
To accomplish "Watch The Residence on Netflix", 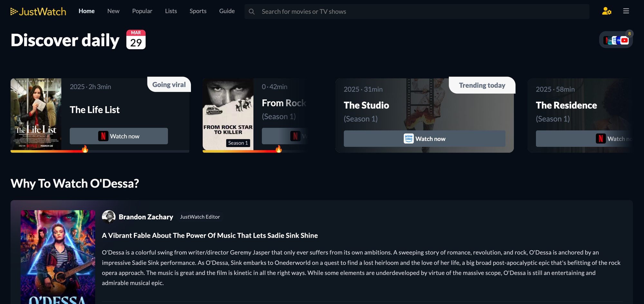I will (x=584, y=139).
